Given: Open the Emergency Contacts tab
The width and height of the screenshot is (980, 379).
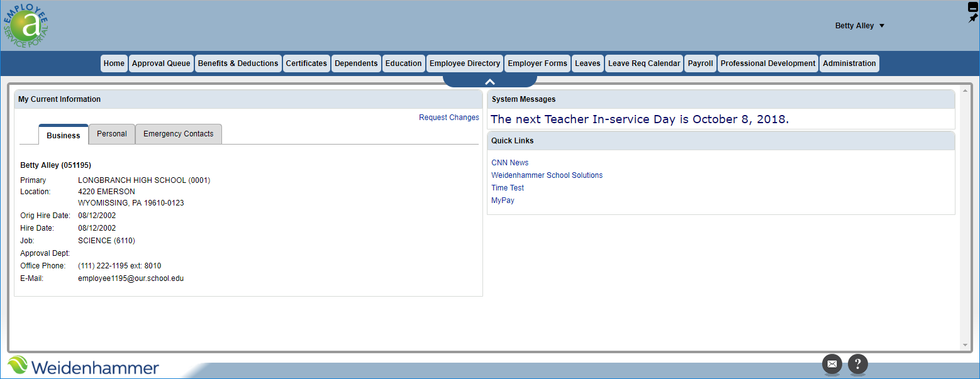Looking at the screenshot, I should coord(179,134).
